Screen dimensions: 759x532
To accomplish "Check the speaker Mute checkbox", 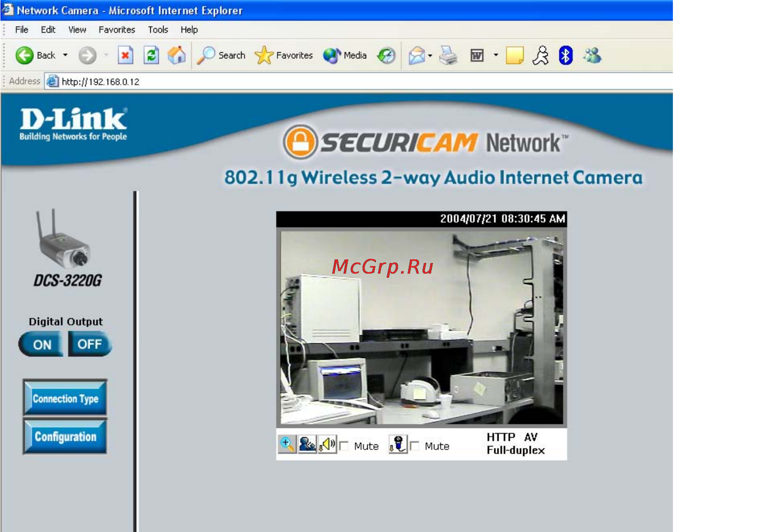I will (x=344, y=446).
